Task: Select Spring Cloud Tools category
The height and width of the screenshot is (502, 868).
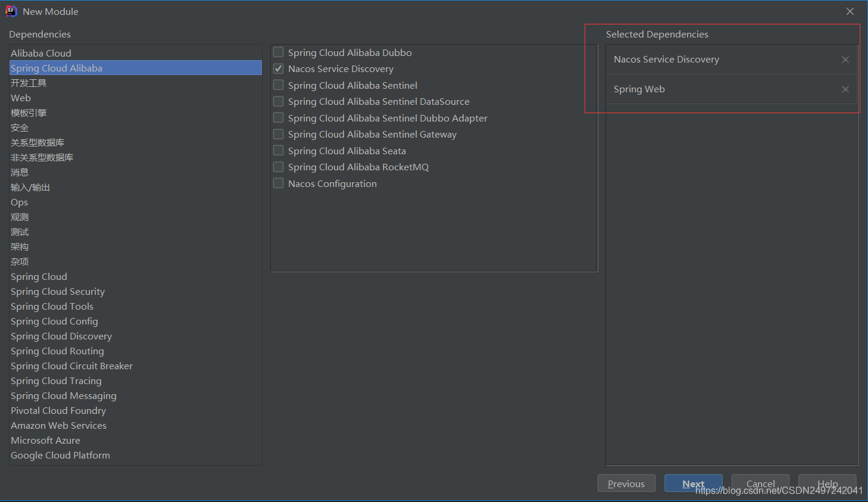Action: tap(136, 306)
